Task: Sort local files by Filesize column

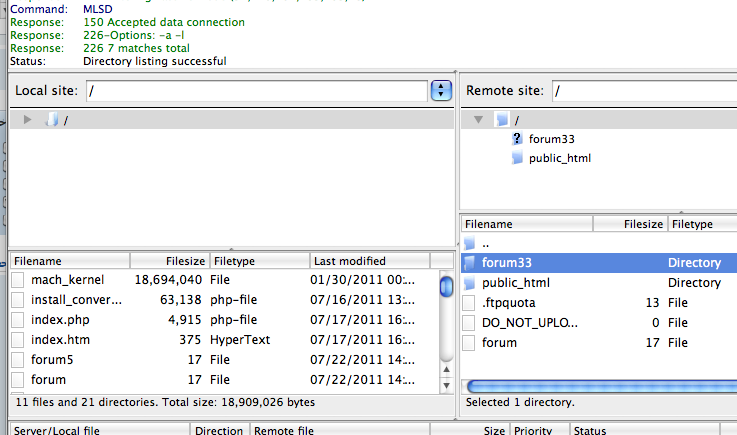Action: pyautogui.click(x=170, y=261)
